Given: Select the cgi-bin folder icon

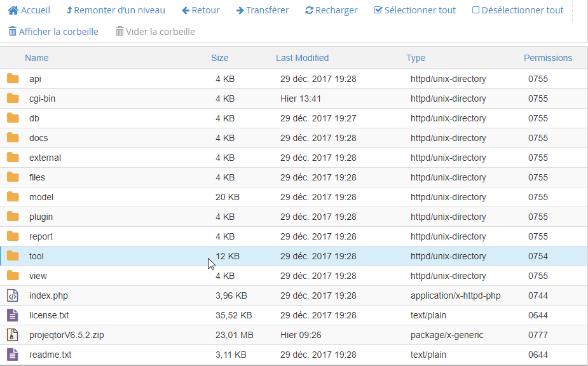Looking at the screenshot, I should click(13, 98).
